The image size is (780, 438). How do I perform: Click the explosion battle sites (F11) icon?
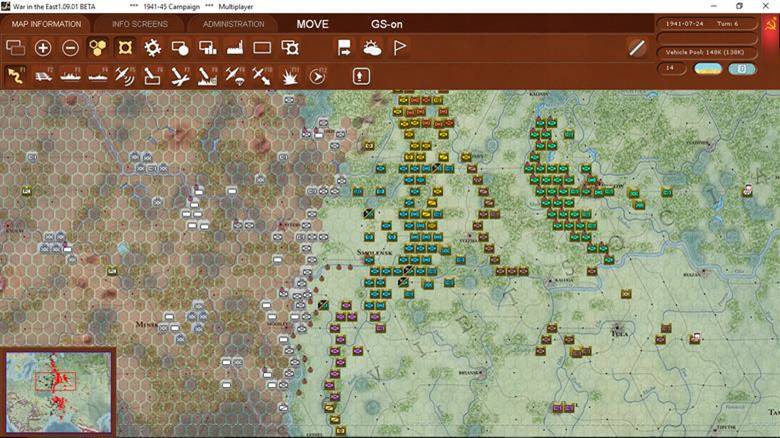tap(290, 76)
